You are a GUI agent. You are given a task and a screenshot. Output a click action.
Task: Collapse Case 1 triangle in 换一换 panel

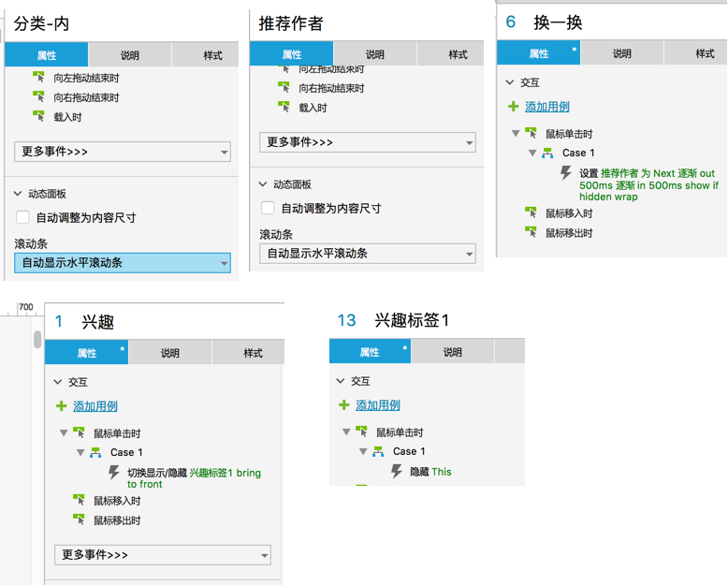pos(532,153)
